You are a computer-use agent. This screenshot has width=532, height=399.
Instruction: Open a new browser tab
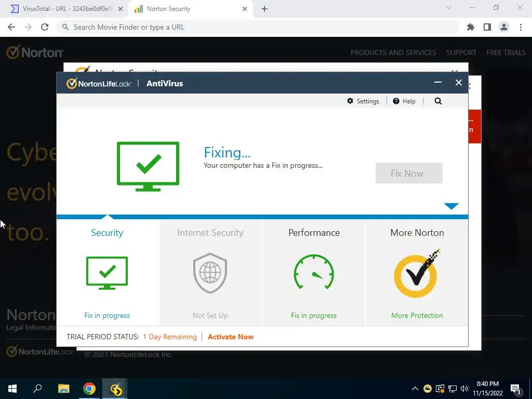[x=264, y=9]
